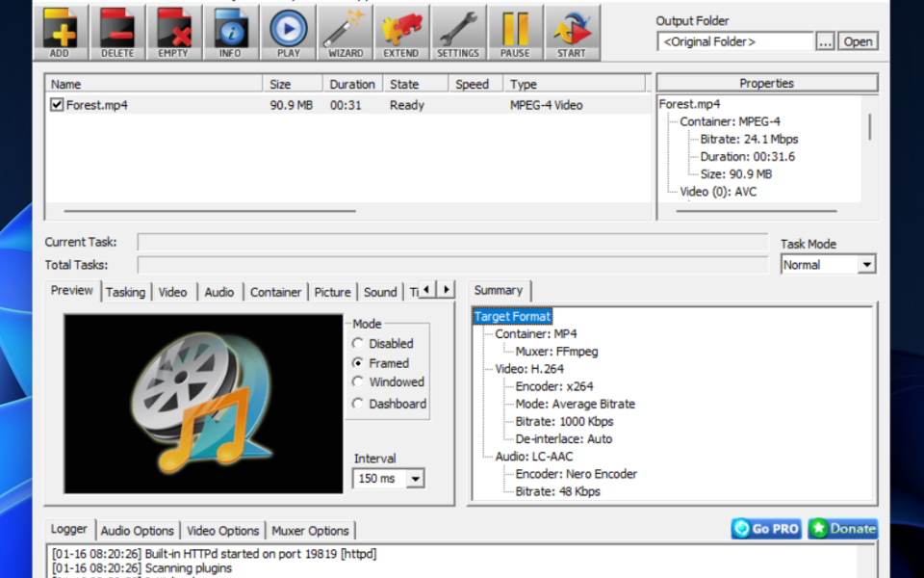The height and width of the screenshot is (578, 924).
Task: Click the START conversion icon
Action: 572,33
